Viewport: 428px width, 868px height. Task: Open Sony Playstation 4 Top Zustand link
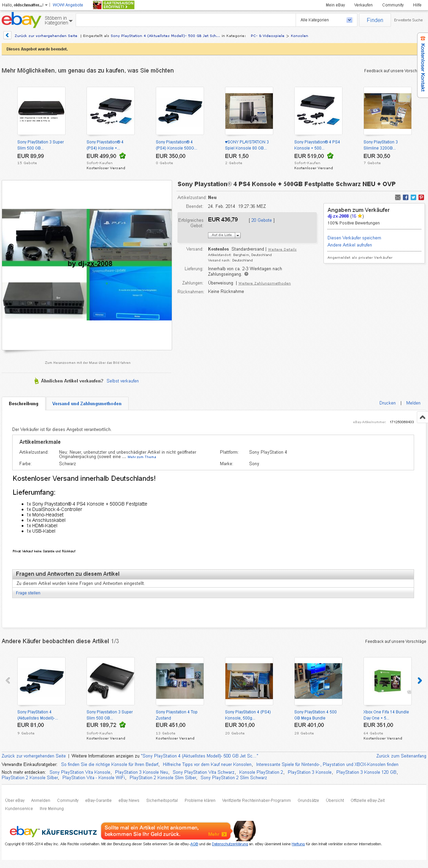coord(176,715)
